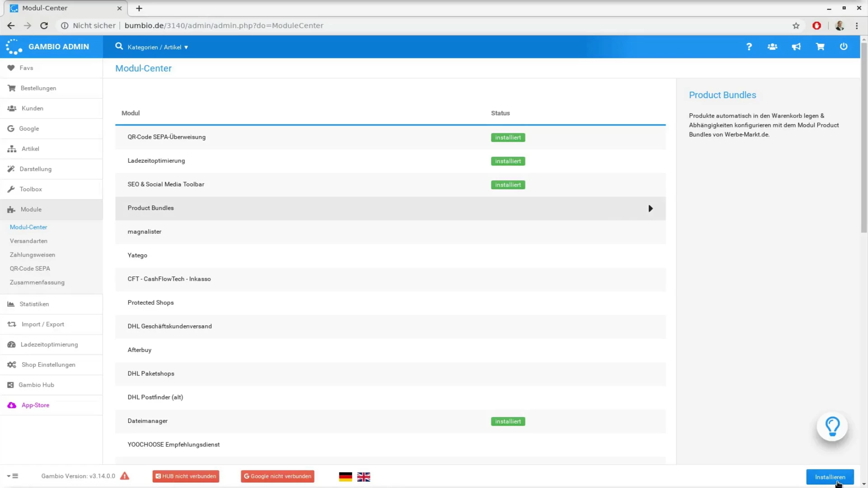868x488 pixels.
Task: Open the lightbulb help assistant button
Action: [832, 426]
